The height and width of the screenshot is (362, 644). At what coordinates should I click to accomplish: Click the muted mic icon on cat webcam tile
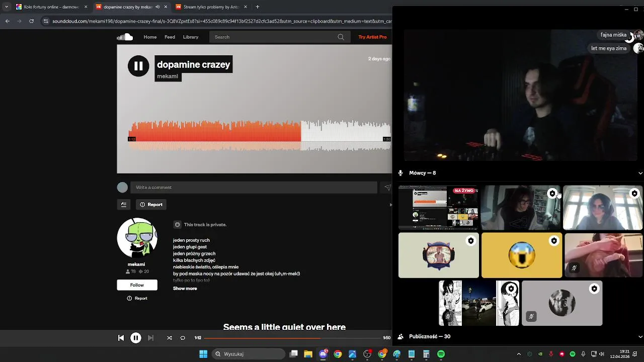[x=574, y=268]
